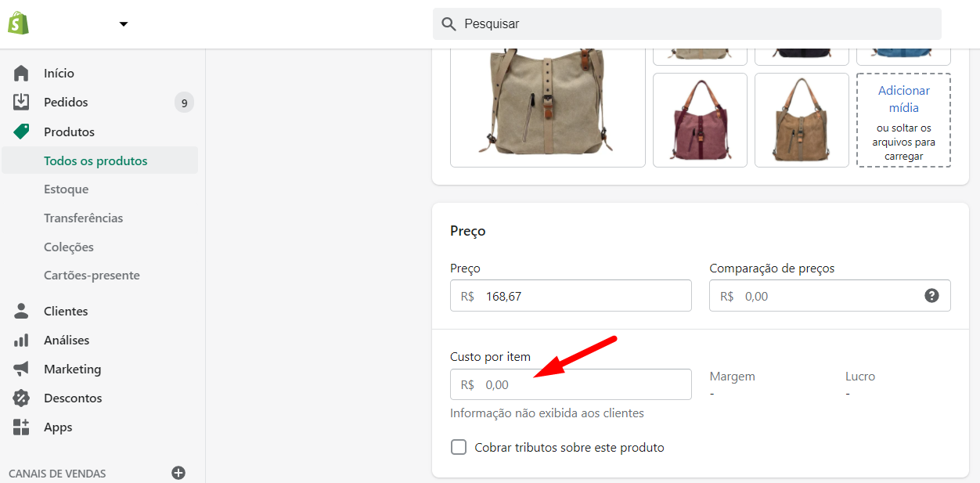This screenshot has height=483, width=980.
Task: Open Transferências in sidebar
Action: coord(83,218)
